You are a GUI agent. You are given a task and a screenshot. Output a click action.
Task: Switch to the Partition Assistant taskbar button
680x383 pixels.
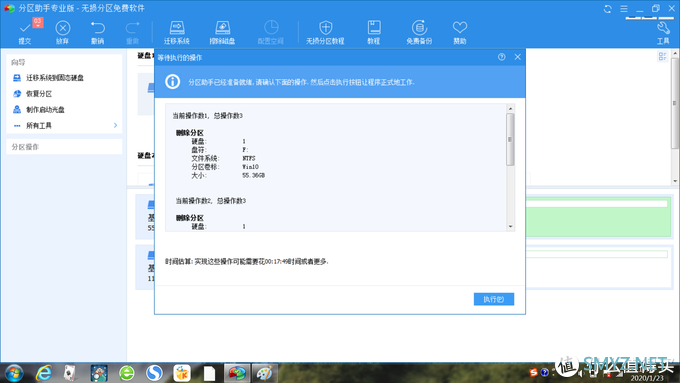pos(237,373)
